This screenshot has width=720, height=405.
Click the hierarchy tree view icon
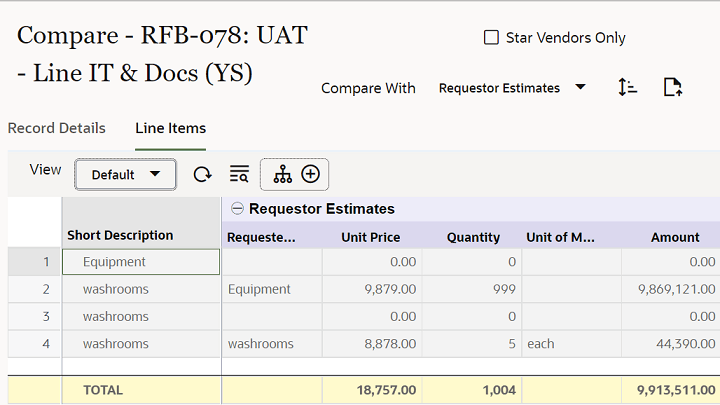[283, 174]
